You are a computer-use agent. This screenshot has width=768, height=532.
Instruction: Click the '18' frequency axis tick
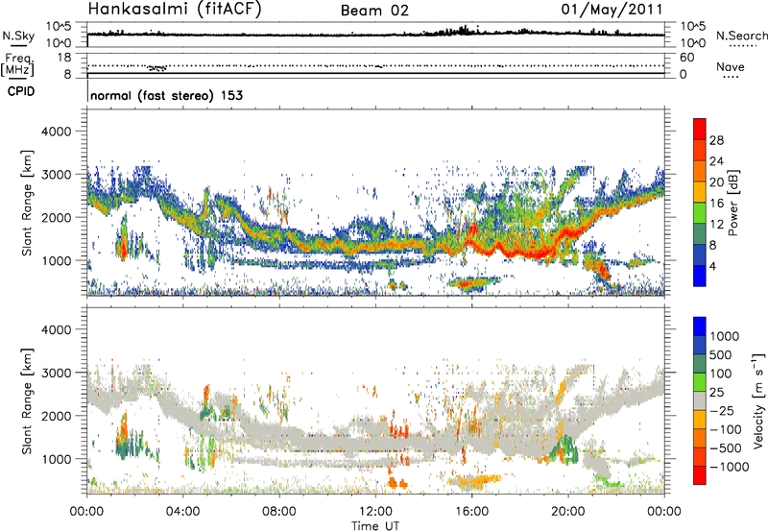point(64,58)
